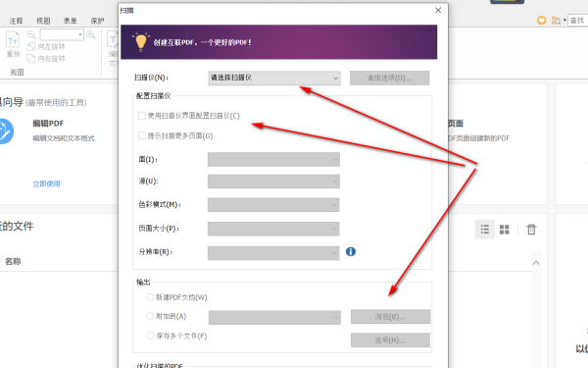Open the 注释 ribbon tab
The width and height of the screenshot is (588, 368).
point(16,21)
